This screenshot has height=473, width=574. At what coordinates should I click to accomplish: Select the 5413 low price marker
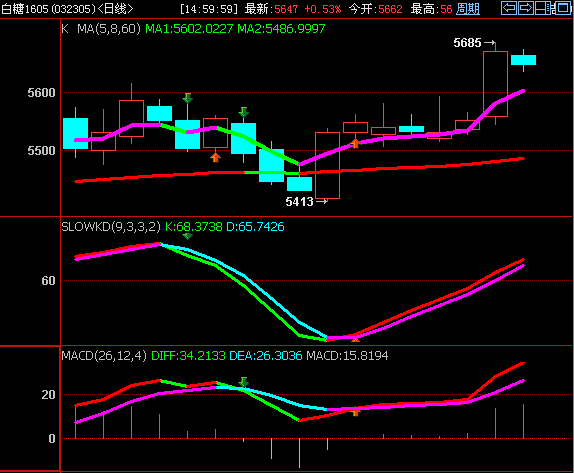pos(306,202)
